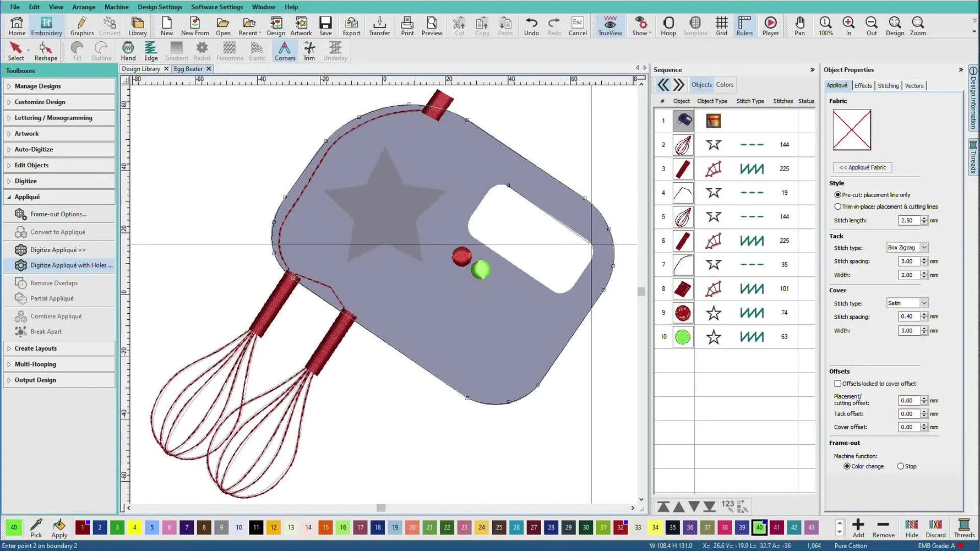
Task: Activate the Reshape tool
Action: [46, 50]
